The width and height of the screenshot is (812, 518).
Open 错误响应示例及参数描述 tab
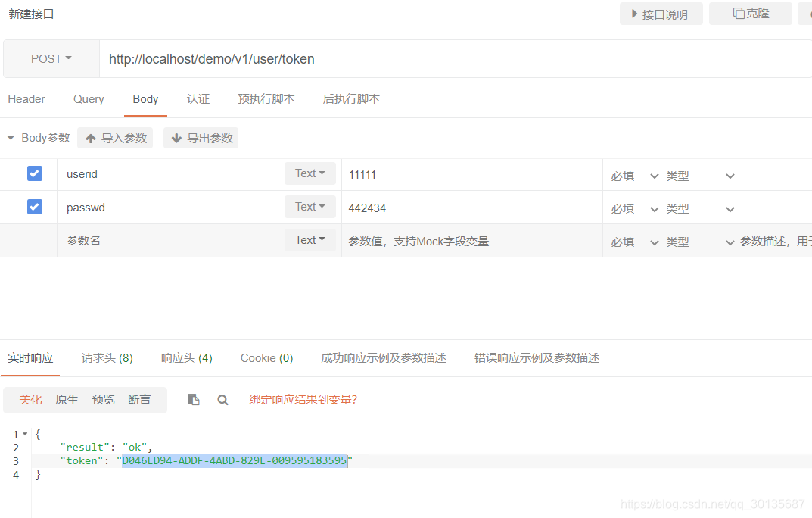pyautogui.click(x=537, y=358)
